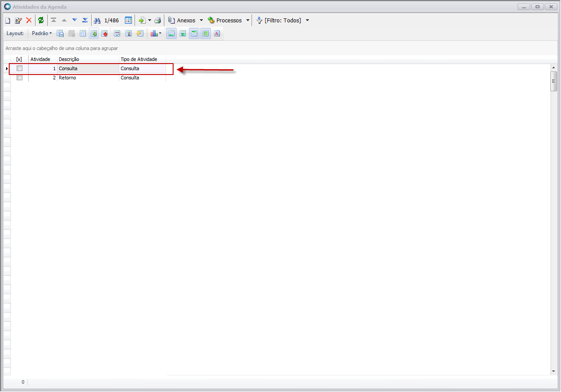Click the red X delete icon
561x392 pixels.
point(29,20)
